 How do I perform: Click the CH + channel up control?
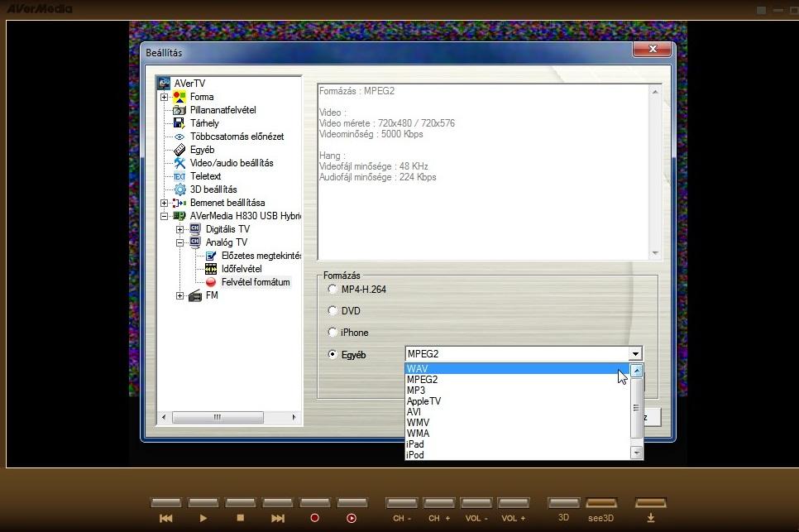pos(439,518)
